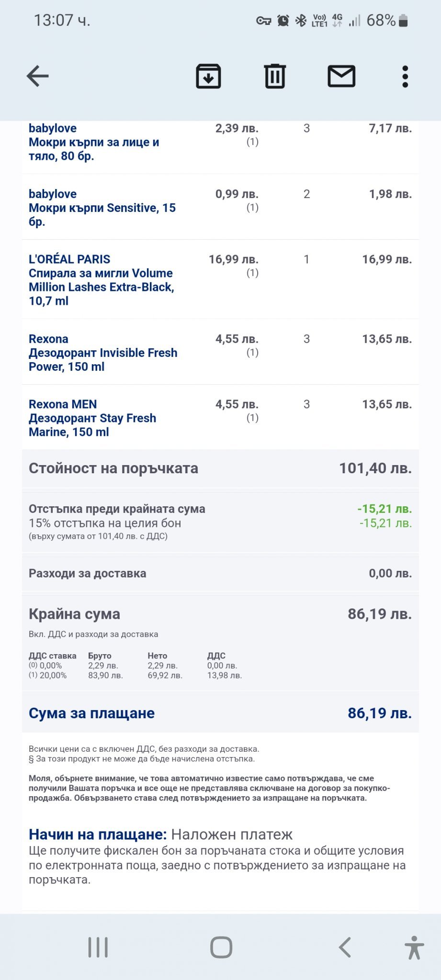Tap the Стойност на поръчката amount 101,40 лв.

point(375,468)
